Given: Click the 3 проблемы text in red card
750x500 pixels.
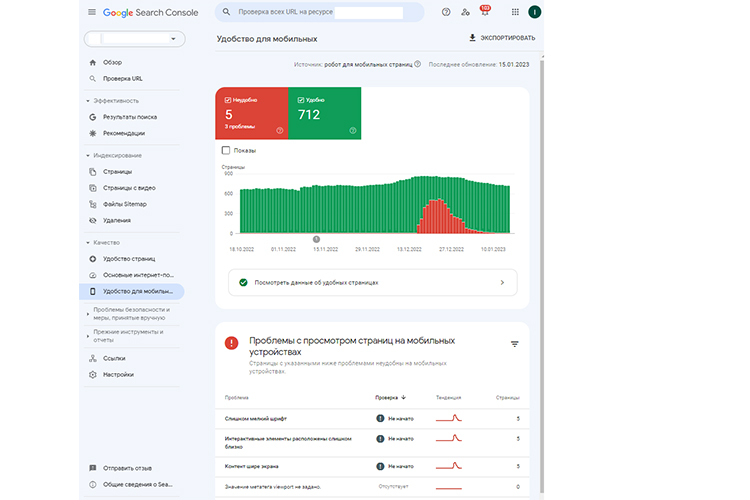Looking at the screenshot, I should (240, 127).
